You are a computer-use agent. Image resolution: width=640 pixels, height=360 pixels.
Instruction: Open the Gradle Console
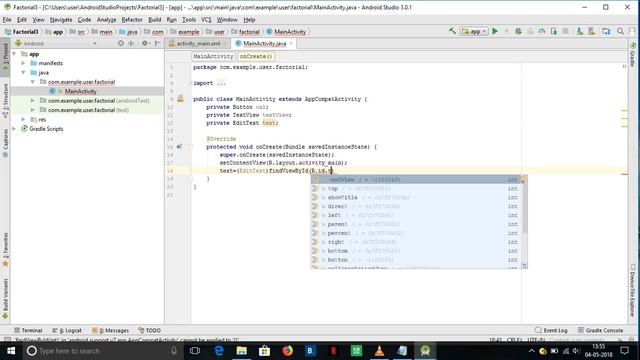600,330
